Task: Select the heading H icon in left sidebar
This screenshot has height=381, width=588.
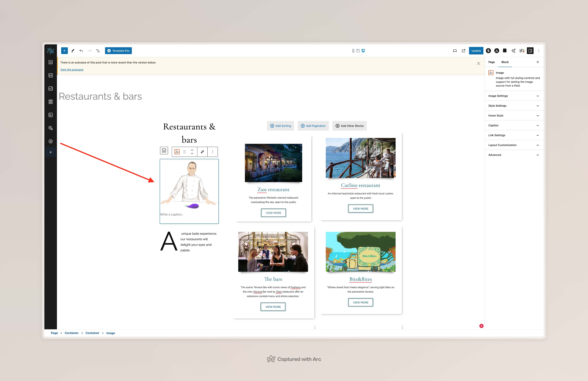Action: 51,75
